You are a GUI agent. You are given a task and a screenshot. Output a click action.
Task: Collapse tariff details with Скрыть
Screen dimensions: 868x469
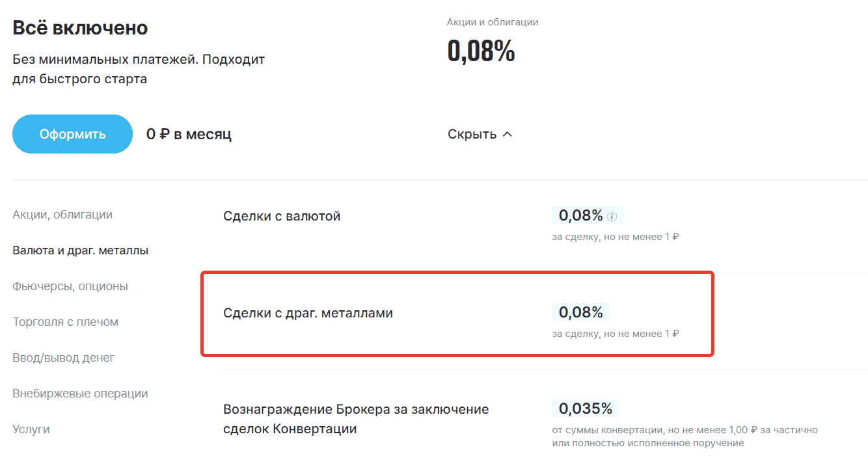point(480,135)
